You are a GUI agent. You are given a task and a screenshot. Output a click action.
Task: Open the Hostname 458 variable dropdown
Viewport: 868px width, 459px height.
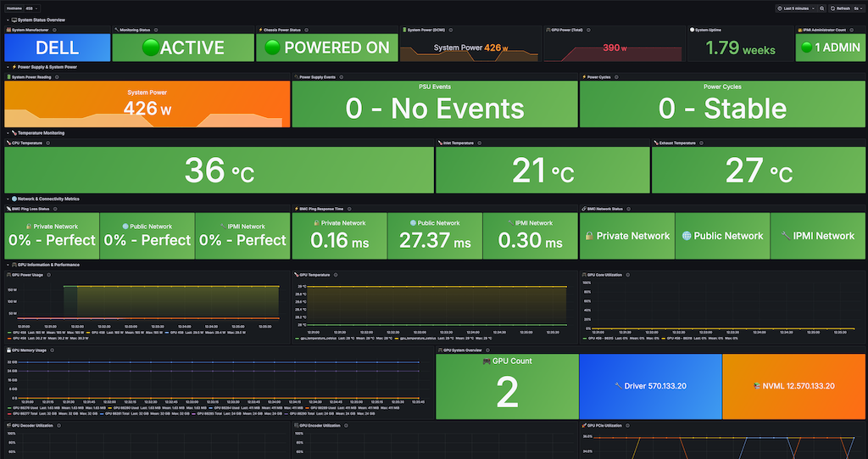(x=32, y=8)
